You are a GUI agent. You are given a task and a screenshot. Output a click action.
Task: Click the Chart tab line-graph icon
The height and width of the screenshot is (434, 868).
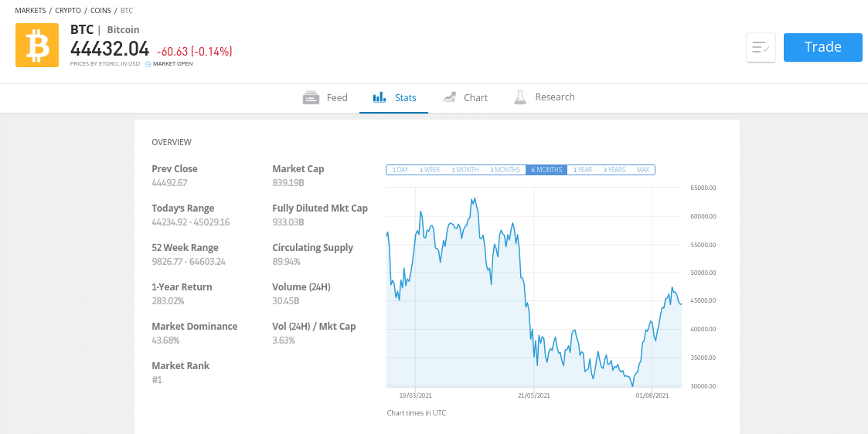point(449,98)
